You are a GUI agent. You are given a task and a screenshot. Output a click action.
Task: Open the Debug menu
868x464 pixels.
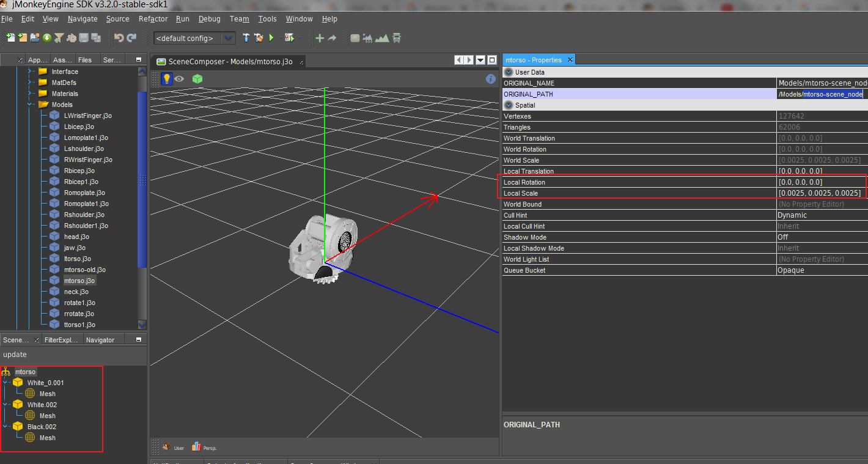point(210,19)
